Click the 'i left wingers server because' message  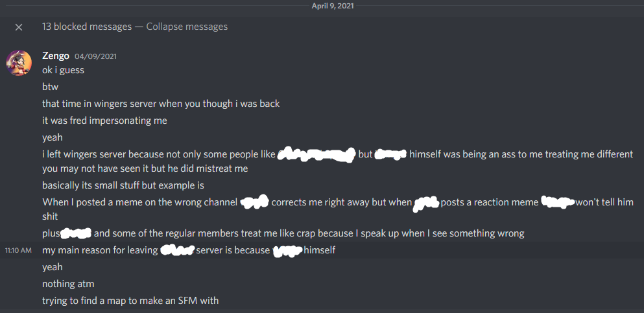338,155
